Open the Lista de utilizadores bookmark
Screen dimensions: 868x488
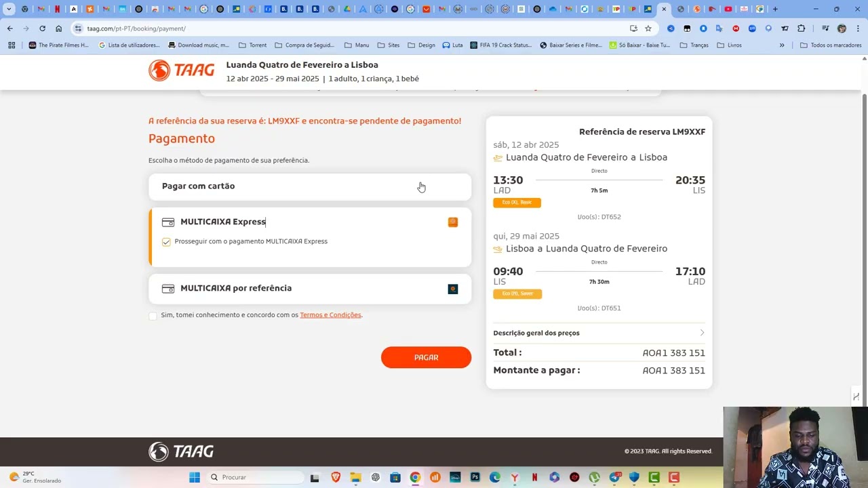[x=129, y=45]
